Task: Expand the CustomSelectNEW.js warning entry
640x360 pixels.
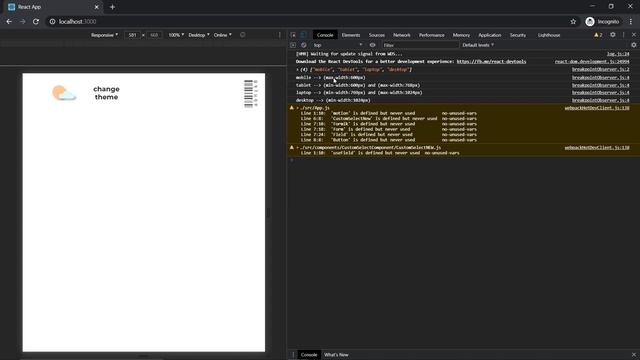Action: coord(298,148)
